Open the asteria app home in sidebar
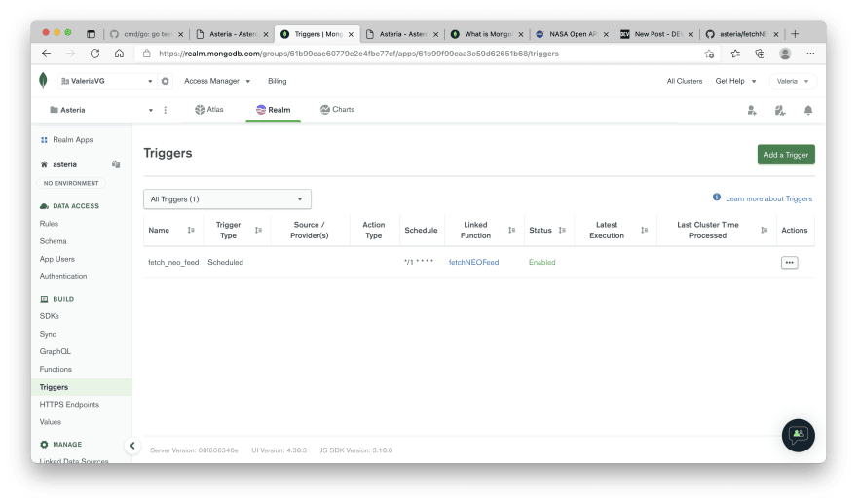Image resolution: width=857 pixels, height=504 pixels. point(64,164)
